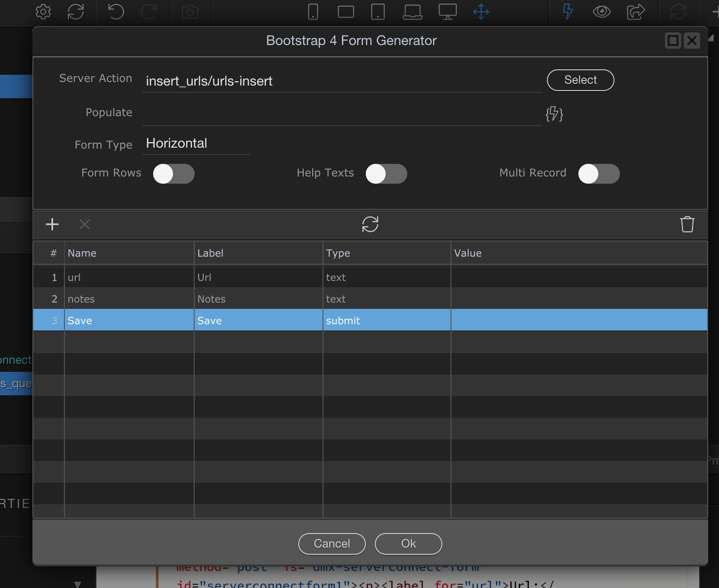Enable the Form Rows toggle
The height and width of the screenshot is (588, 719).
point(173,174)
